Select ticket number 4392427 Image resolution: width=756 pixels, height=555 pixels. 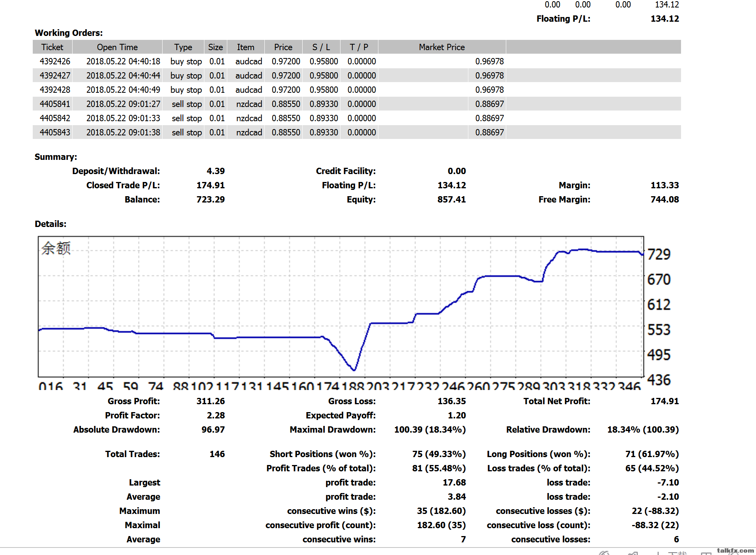click(55, 75)
